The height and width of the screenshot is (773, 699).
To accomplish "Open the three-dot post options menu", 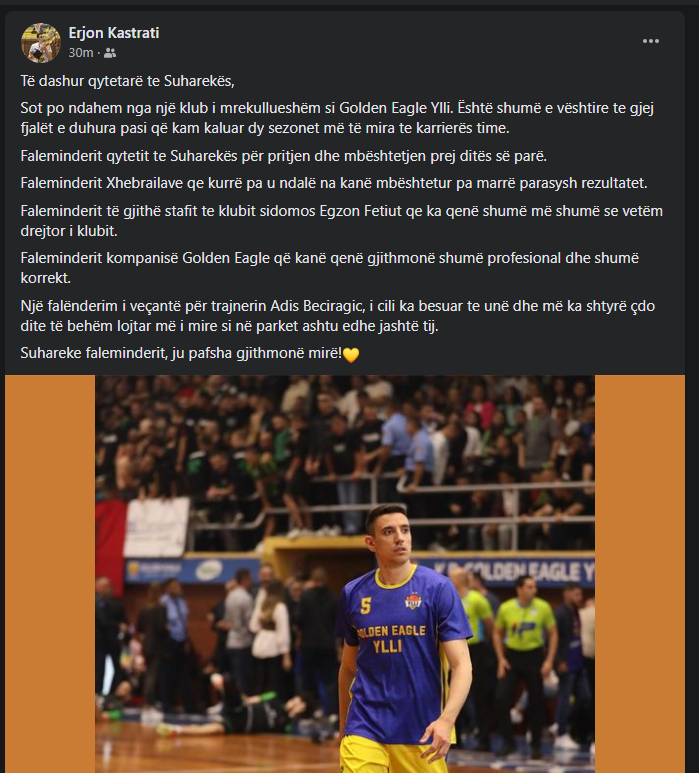I will click(651, 41).
